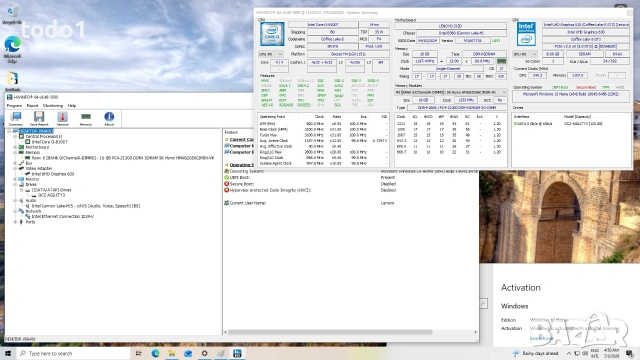640x360 pixels.
Task: Click the green UEFI Boot status icon
Action: click(227, 178)
